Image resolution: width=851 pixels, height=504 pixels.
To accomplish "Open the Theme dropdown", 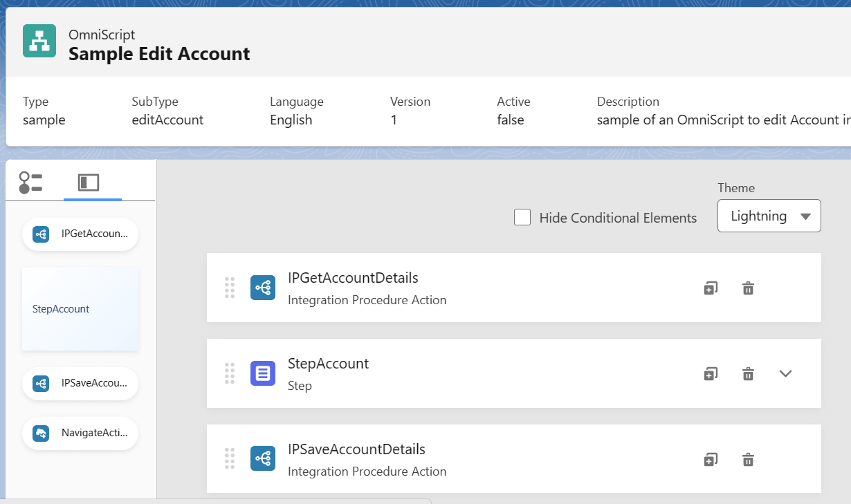I will pos(768,216).
